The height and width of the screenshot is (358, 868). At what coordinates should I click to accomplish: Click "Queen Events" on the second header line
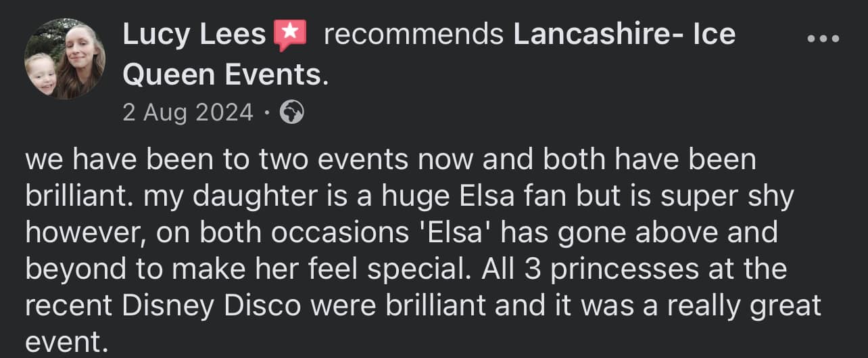tap(222, 76)
